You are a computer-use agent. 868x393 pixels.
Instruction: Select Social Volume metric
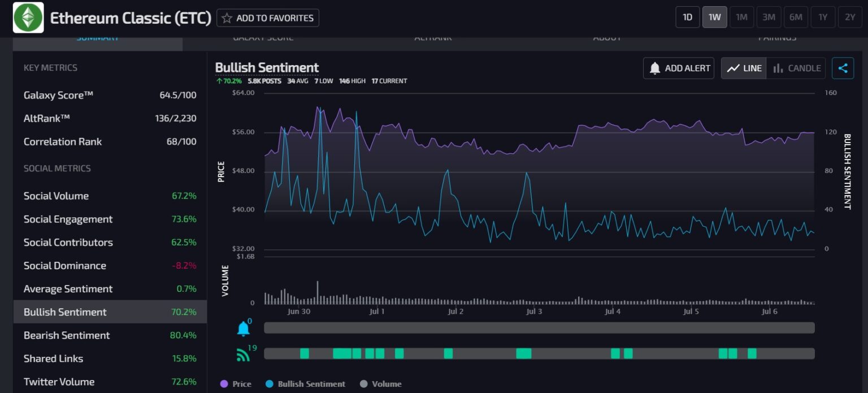(x=110, y=196)
